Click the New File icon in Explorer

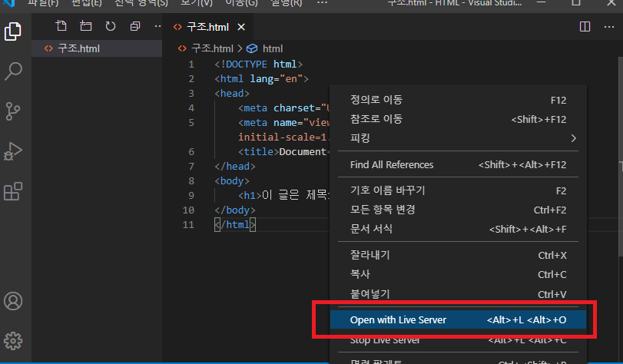click(x=61, y=26)
